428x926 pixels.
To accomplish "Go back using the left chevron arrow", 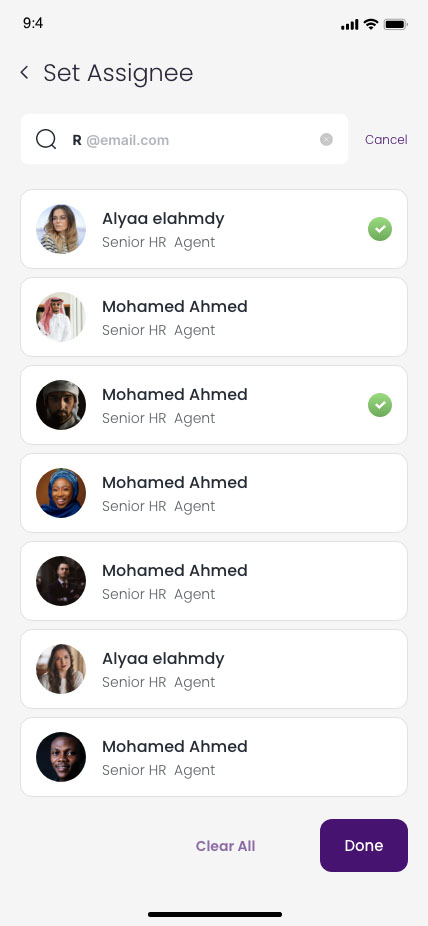I will [24, 73].
